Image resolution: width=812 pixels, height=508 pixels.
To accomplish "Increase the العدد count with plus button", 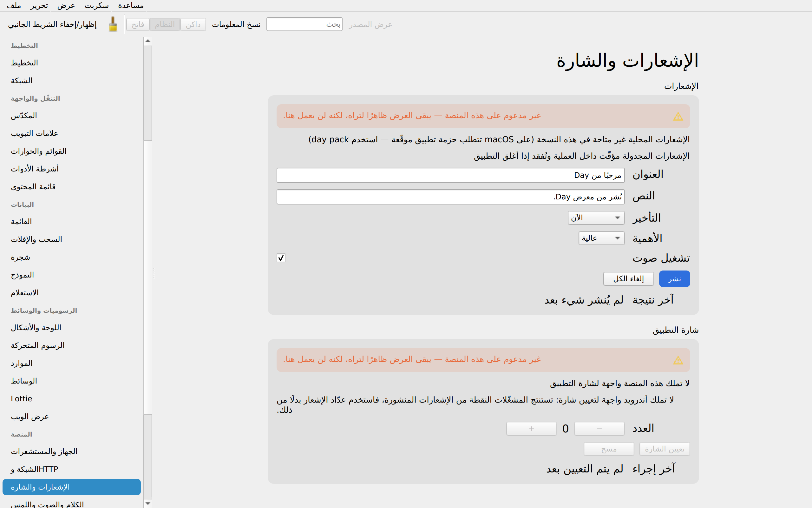I will (x=532, y=429).
